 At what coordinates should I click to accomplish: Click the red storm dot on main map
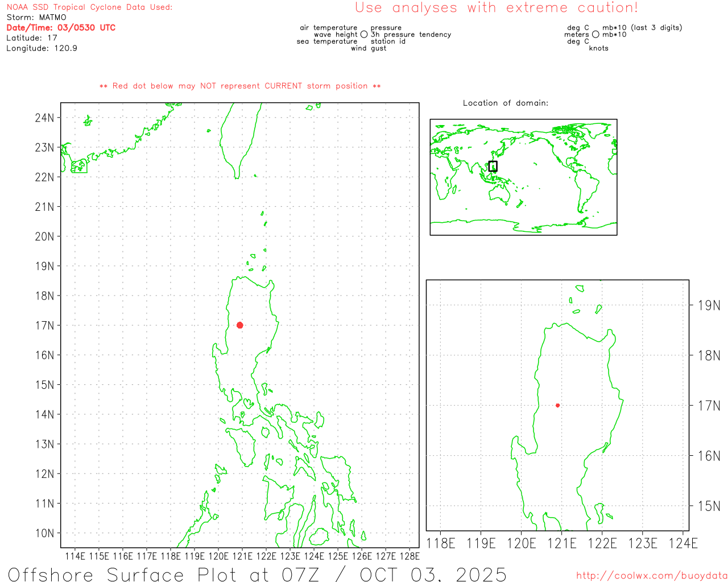click(239, 325)
